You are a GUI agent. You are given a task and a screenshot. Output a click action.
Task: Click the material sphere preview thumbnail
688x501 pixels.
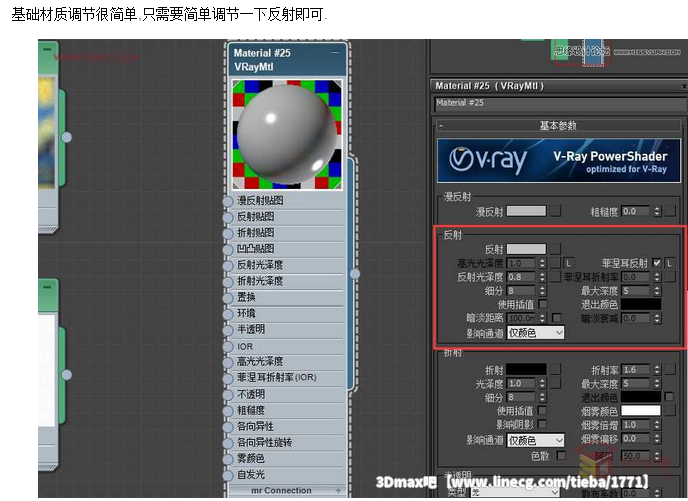[287, 134]
